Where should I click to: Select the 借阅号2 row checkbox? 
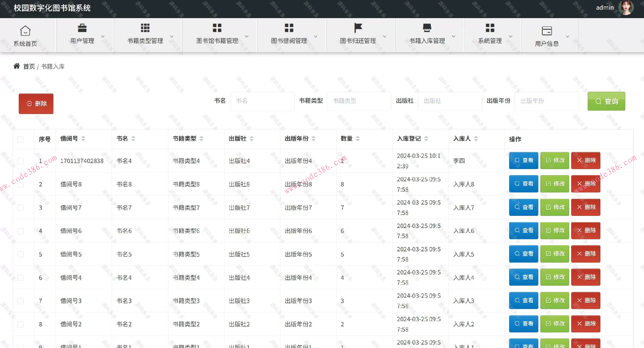pos(20,324)
